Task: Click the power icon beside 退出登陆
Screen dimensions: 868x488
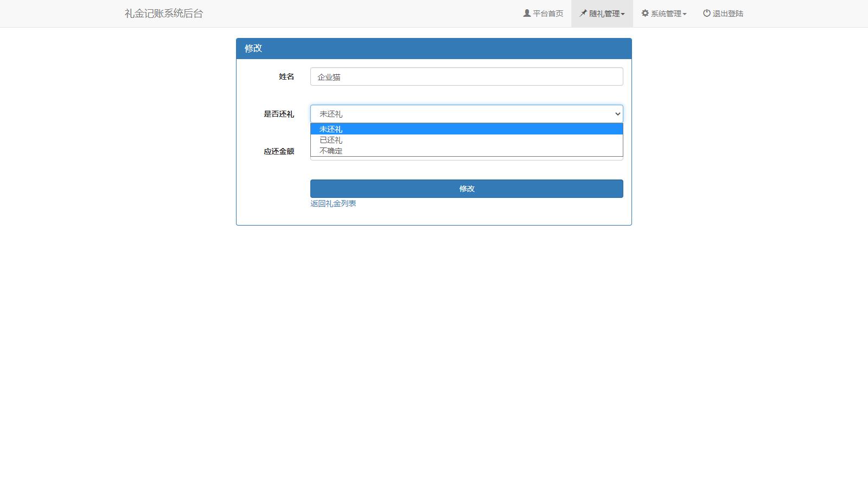Action: (707, 13)
